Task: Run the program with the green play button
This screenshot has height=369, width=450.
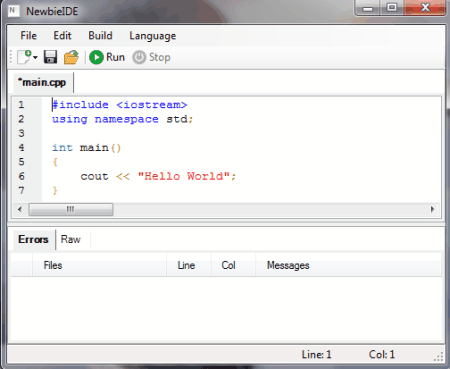Action: pyautogui.click(x=96, y=57)
